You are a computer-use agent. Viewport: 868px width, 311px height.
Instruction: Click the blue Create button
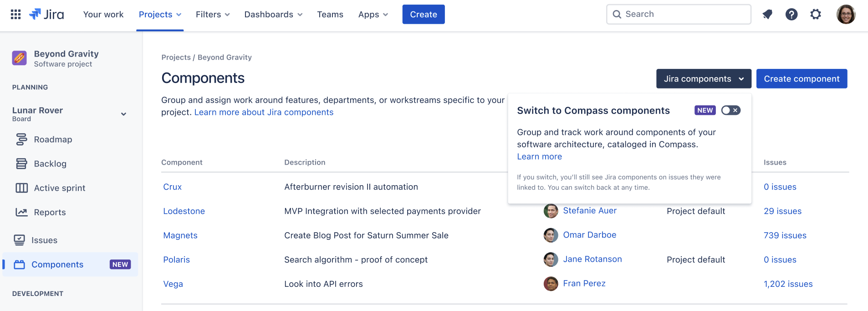coord(424,14)
